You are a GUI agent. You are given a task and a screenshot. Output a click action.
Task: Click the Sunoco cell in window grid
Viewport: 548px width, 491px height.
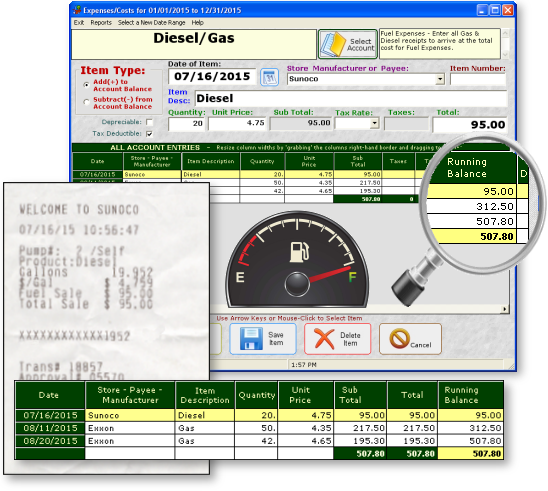coord(152,174)
